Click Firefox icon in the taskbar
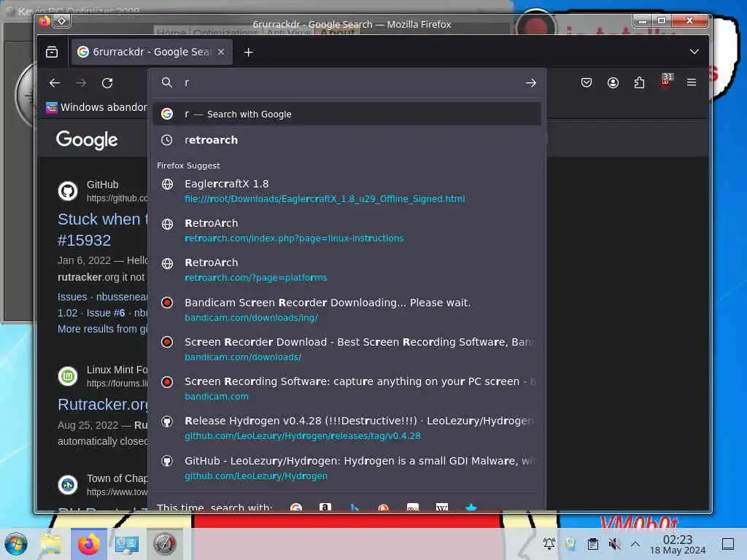This screenshot has width=747, height=560. [x=88, y=544]
